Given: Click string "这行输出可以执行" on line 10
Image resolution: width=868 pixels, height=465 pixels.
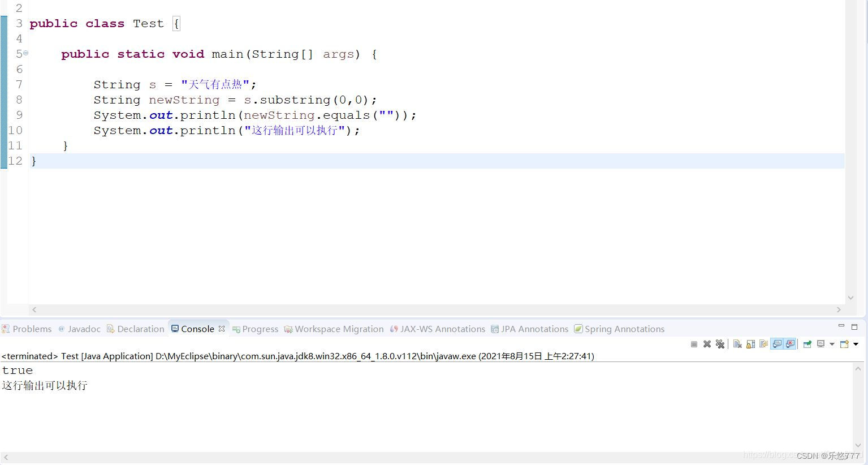Looking at the screenshot, I should pyautogui.click(x=295, y=130).
